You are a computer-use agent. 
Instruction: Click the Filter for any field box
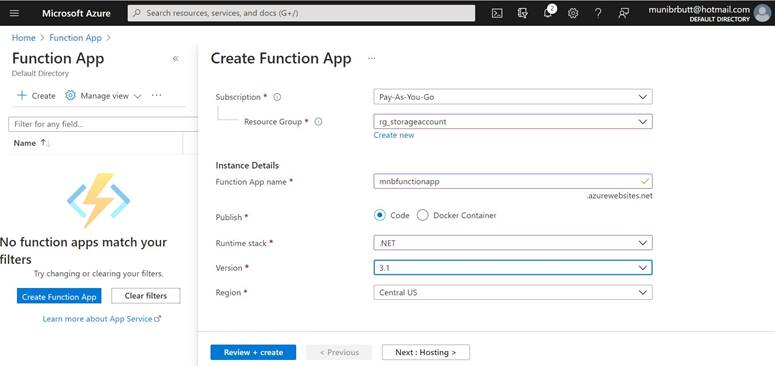coord(103,124)
